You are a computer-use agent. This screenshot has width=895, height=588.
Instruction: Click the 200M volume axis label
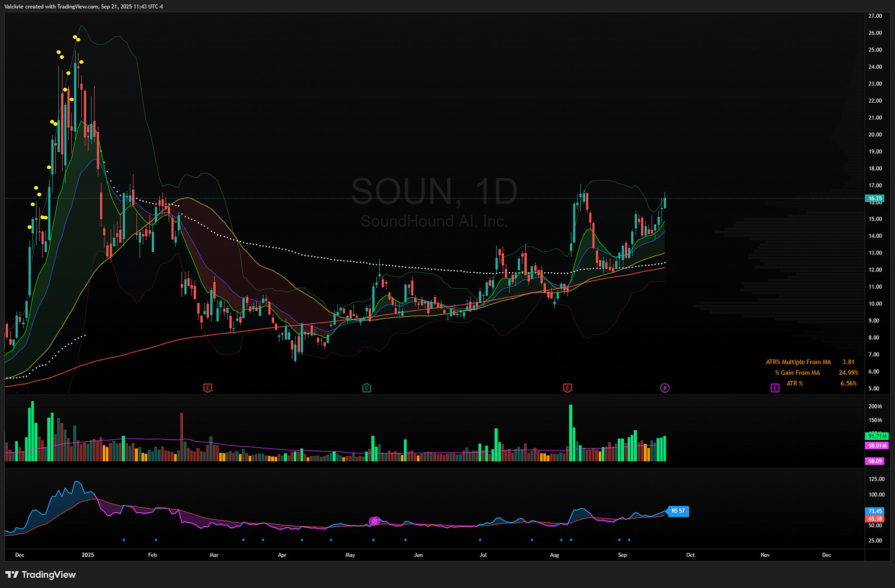pyautogui.click(x=875, y=406)
